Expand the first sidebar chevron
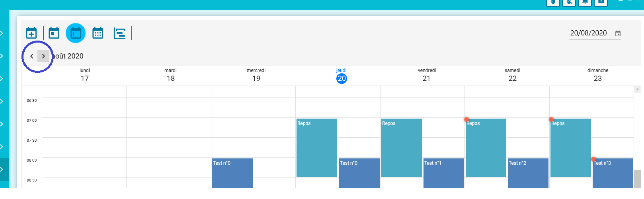Image resolution: width=644 pixels, height=199 pixels. click(x=2, y=33)
